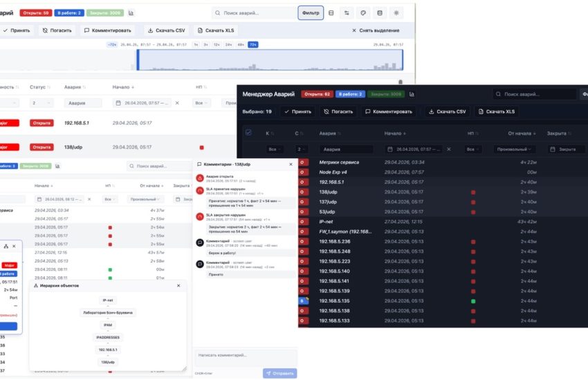Screen dimensions: 588x380
Task: Open column settings sliders icon
Action: (x=347, y=12)
